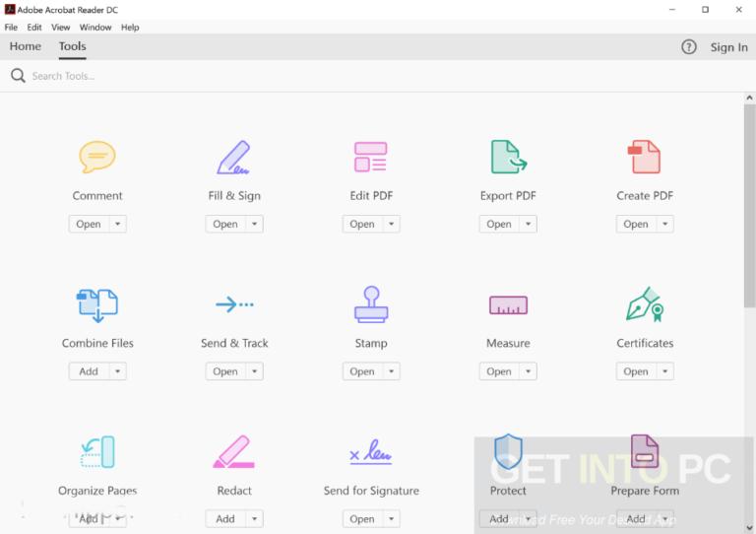Open the Window menu
Screen dimensions: 756x534
click(95, 28)
